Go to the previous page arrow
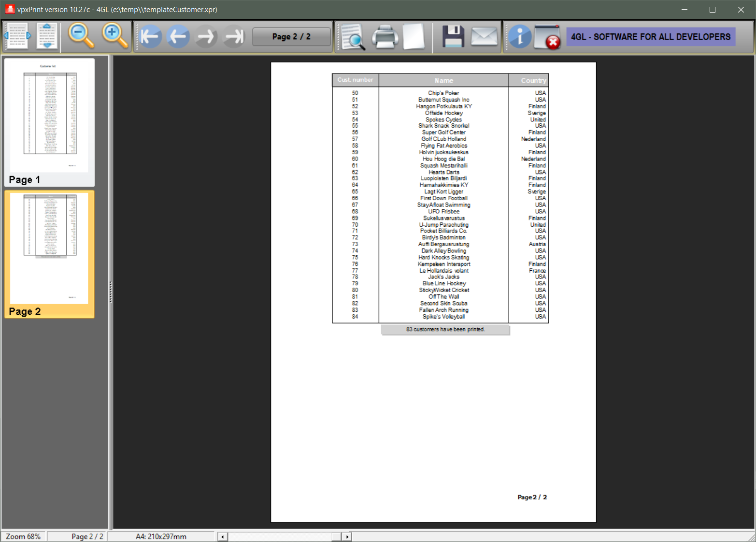Screen dimensions: 756x542 coord(178,36)
